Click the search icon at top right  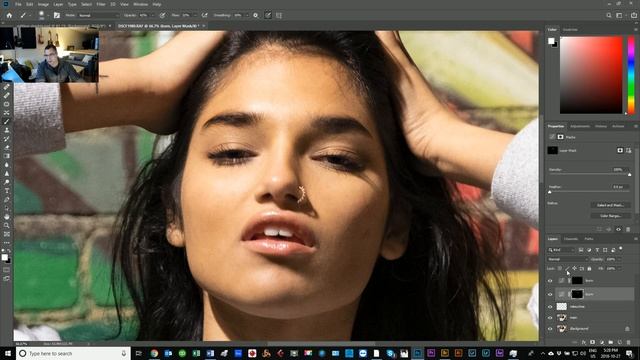[x=609, y=16]
